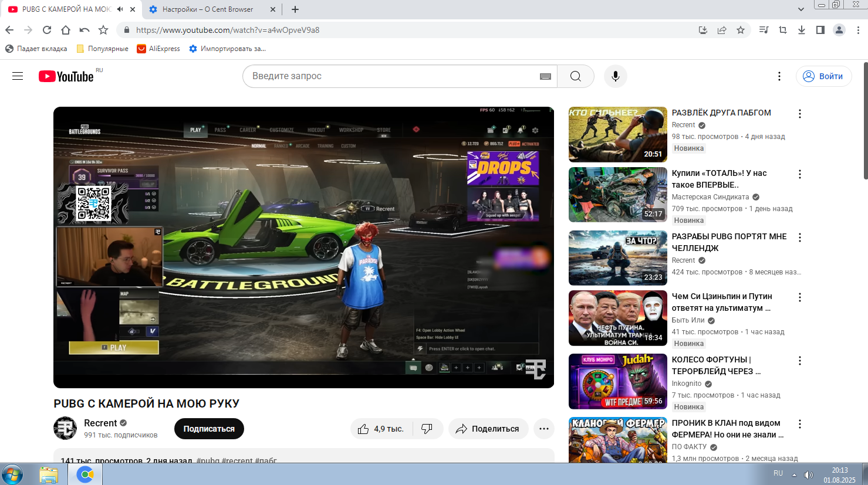868x485 pixels.
Task: Click the voice search microphone icon
Action: pos(615,76)
